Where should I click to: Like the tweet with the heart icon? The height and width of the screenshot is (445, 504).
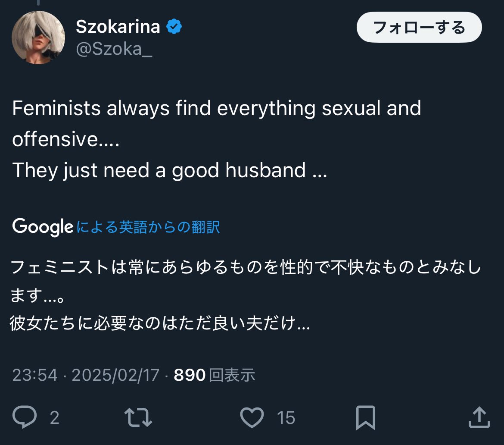(x=251, y=417)
